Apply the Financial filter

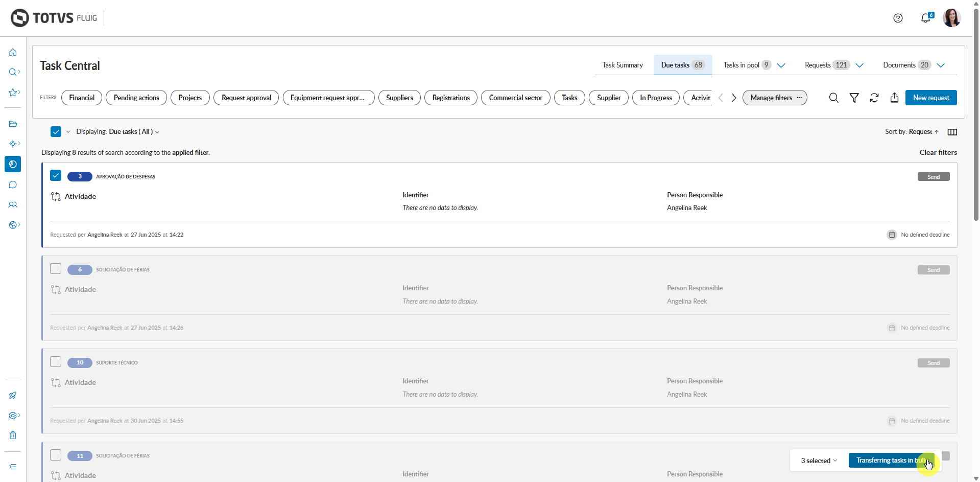[x=82, y=98]
